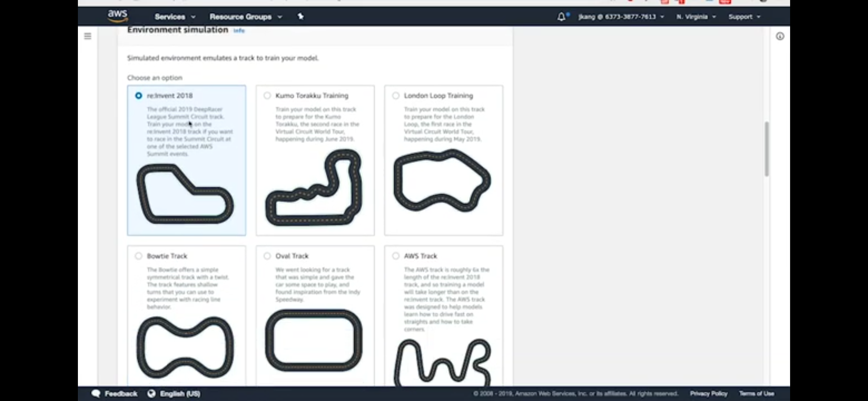This screenshot has width=868, height=401.
Task: Click the page vertical scrollbar thumb
Action: coord(766,149)
